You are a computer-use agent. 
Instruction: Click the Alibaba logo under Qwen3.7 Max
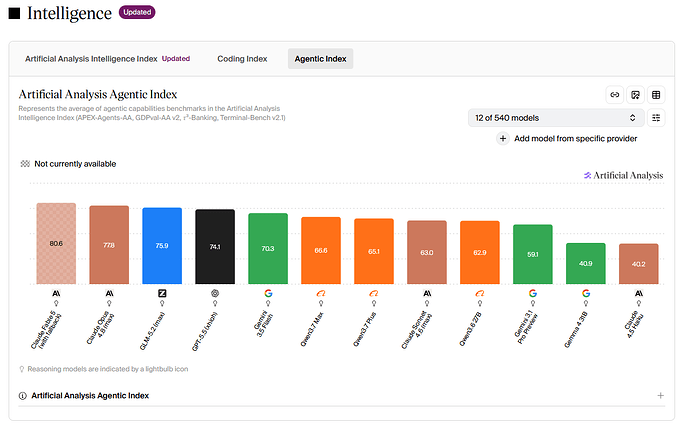point(321,293)
